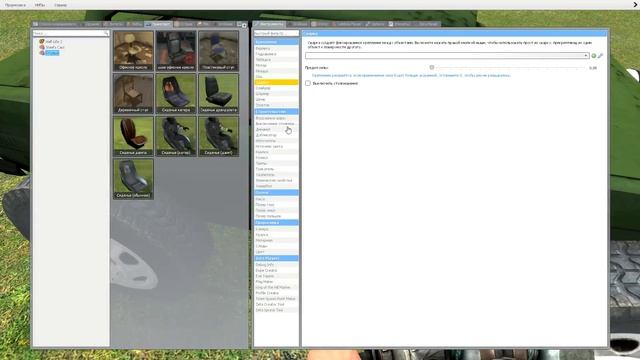
Task: Click the green add-preset icon
Action: (594, 56)
